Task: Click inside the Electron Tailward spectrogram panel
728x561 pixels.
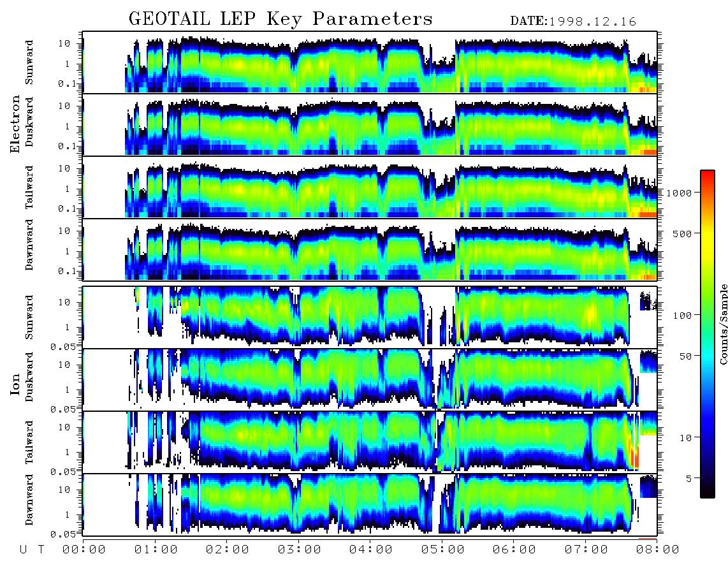Action: (x=370, y=187)
